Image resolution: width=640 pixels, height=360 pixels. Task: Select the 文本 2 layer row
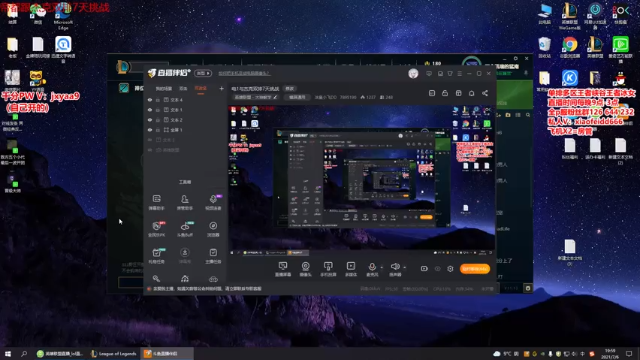click(185, 120)
